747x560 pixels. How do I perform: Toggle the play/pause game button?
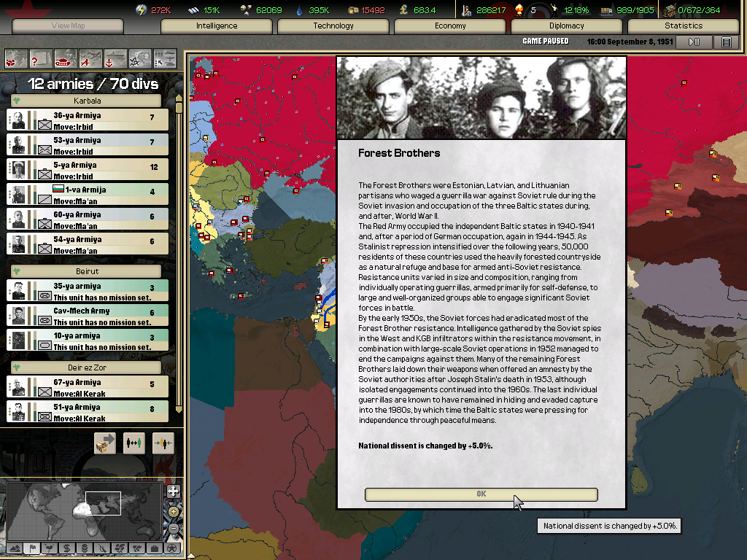tap(694, 42)
